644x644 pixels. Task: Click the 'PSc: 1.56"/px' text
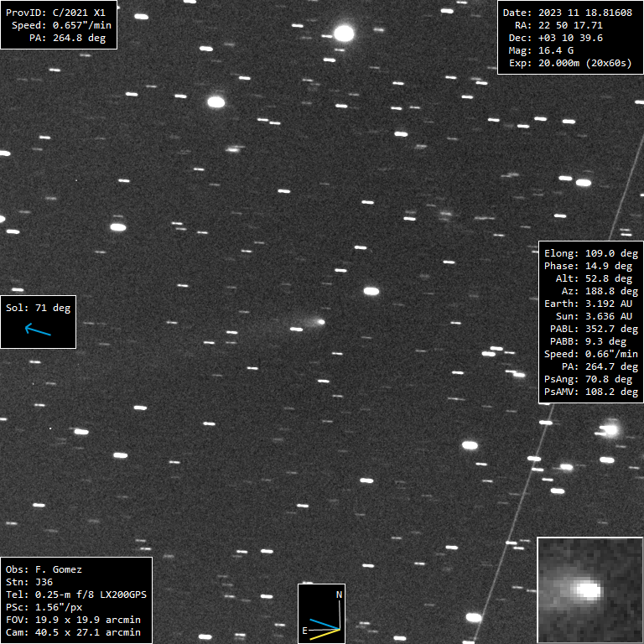(44, 607)
